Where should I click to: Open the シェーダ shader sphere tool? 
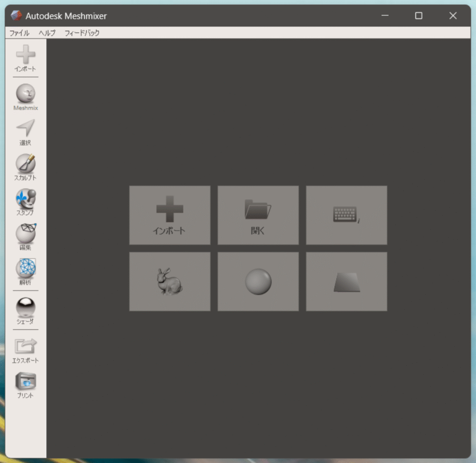tap(26, 311)
